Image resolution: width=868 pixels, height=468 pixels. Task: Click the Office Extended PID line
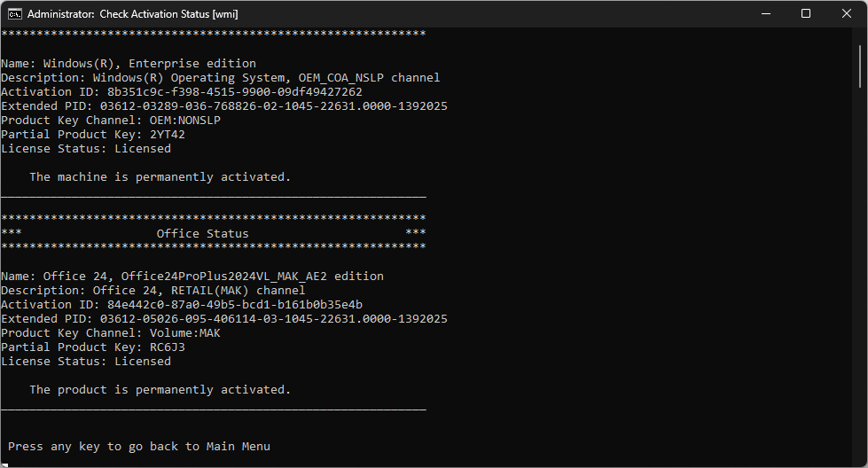[224, 319]
